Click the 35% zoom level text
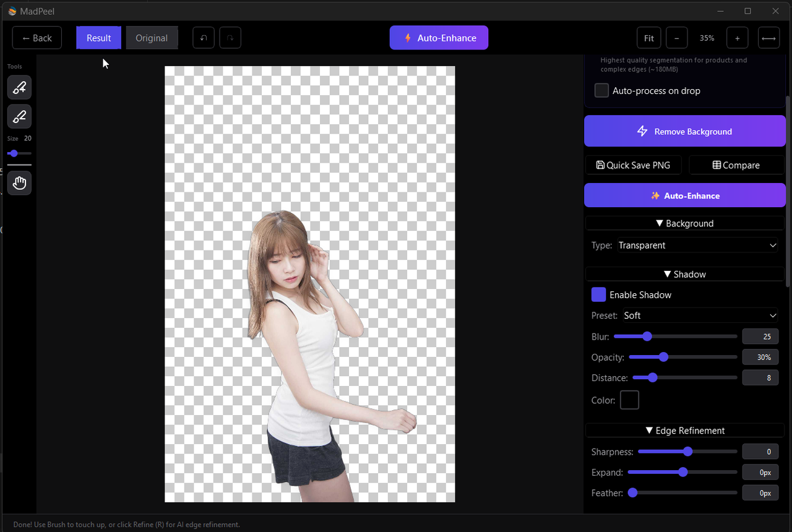The width and height of the screenshot is (792, 532). point(707,38)
